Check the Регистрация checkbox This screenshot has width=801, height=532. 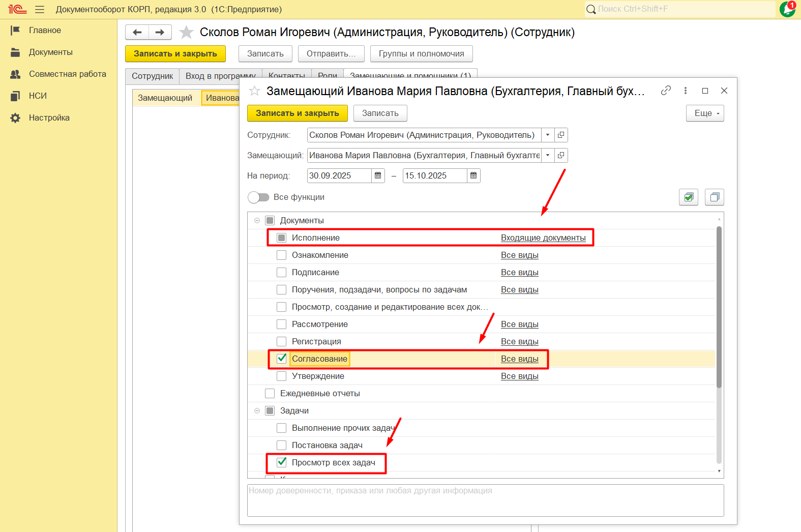282,341
